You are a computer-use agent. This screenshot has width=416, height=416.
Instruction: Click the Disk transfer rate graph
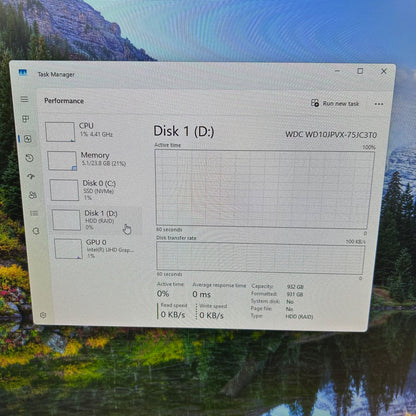coord(260,257)
